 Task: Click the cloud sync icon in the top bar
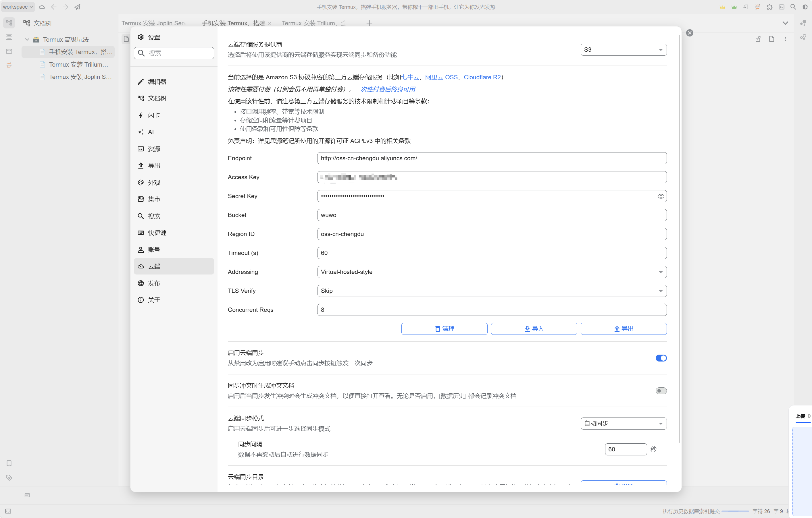(x=42, y=7)
